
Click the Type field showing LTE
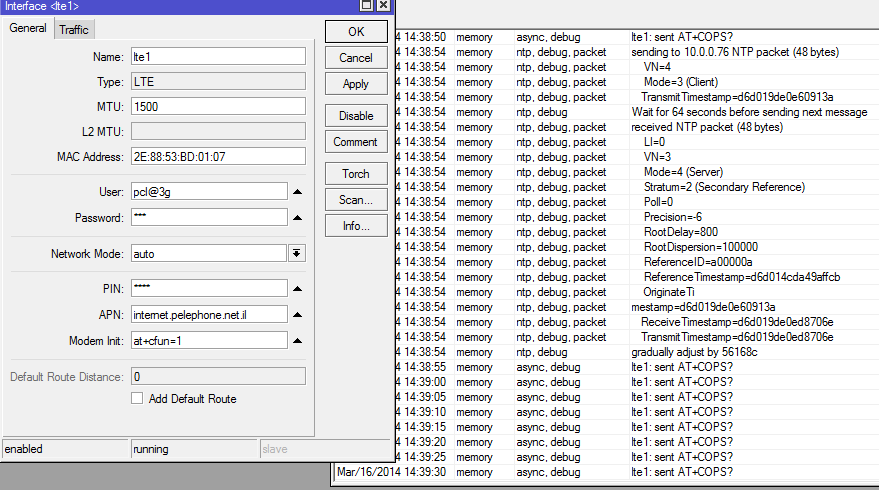219,82
